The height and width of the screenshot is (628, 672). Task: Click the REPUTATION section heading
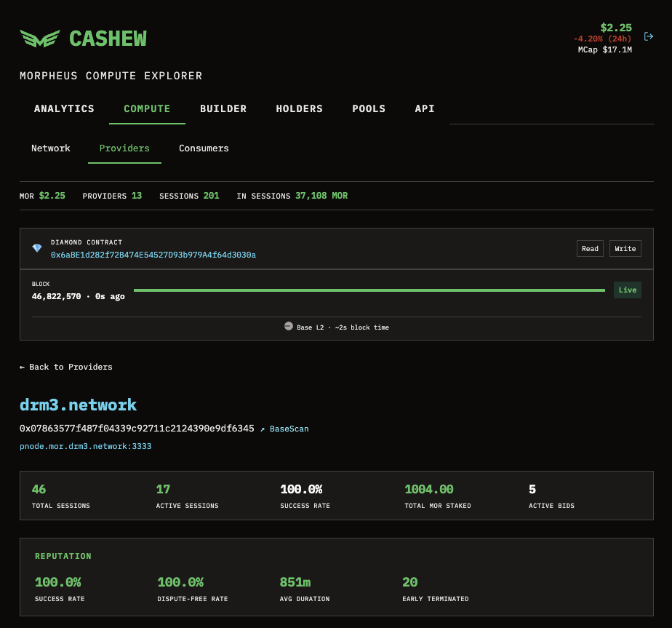tap(63, 556)
